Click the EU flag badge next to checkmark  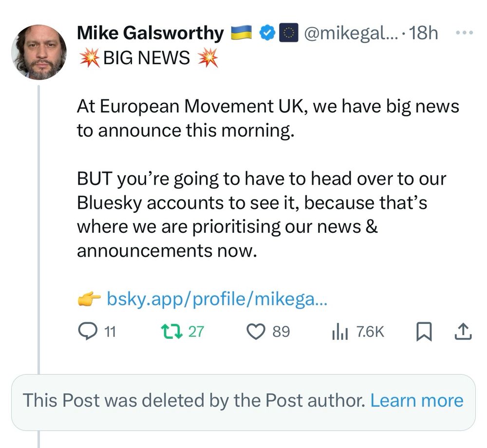click(x=289, y=32)
